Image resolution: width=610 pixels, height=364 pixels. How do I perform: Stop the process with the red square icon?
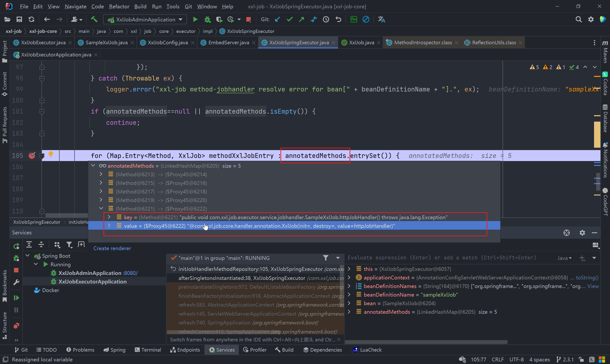[x=249, y=19]
